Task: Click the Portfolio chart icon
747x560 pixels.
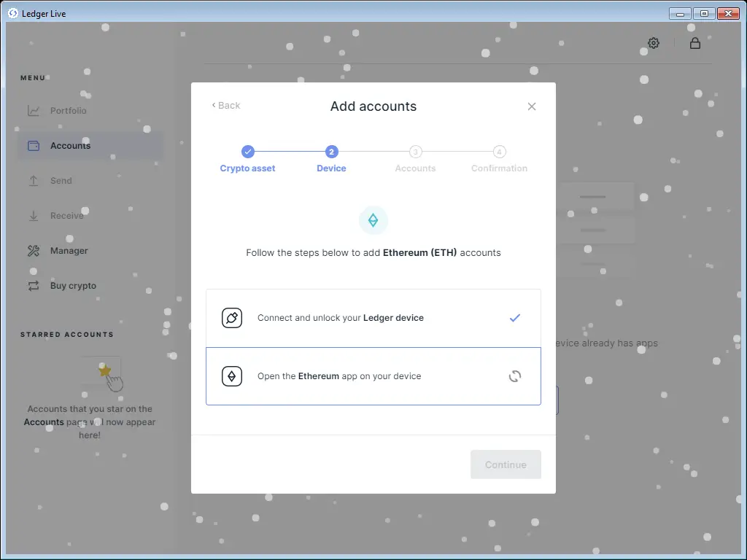Action: coord(34,111)
